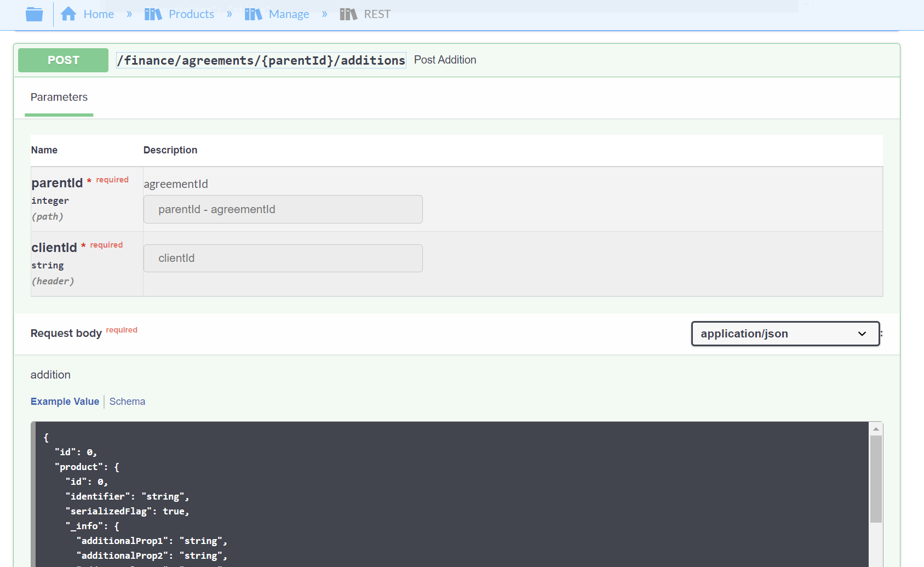The image size is (924, 567).
Task: Go to the Products breadcrumb link
Action: (x=191, y=14)
